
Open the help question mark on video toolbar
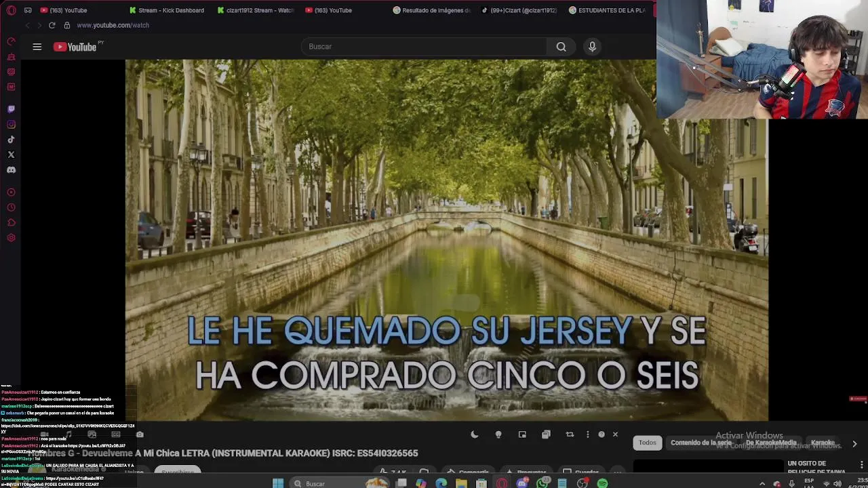coord(601,434)
